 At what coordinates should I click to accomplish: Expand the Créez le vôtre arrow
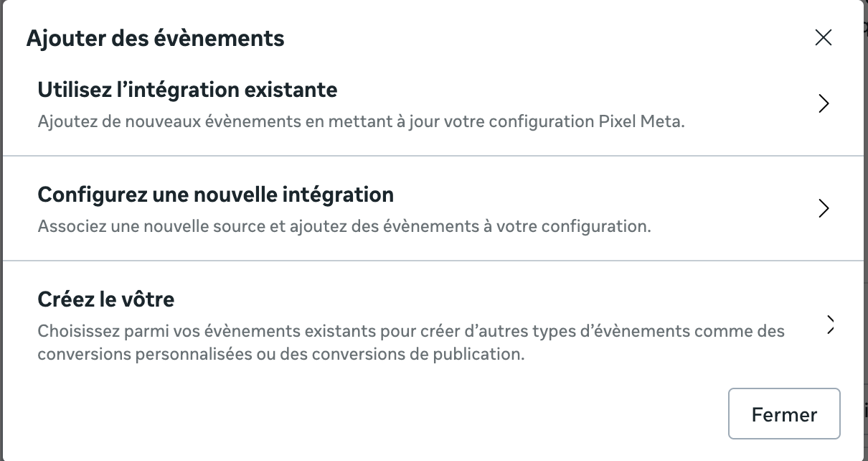830,325
